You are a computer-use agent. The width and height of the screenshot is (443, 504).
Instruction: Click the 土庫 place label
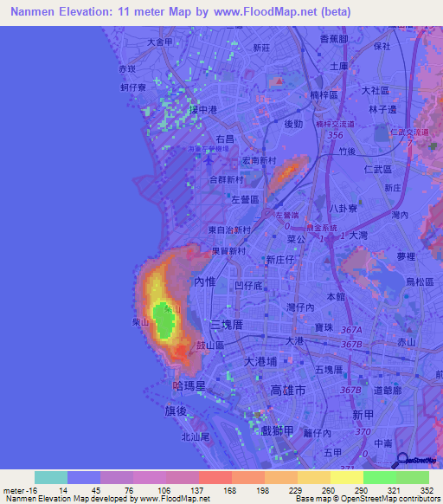[x=339, y=66]
